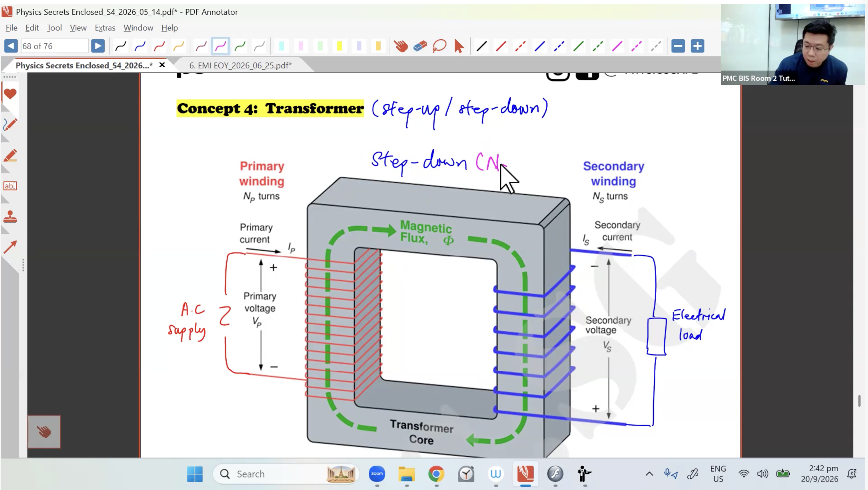This screenshot has height=490, width=868.
Task: Select the purple pen preset
Action: tap(201, 46)
